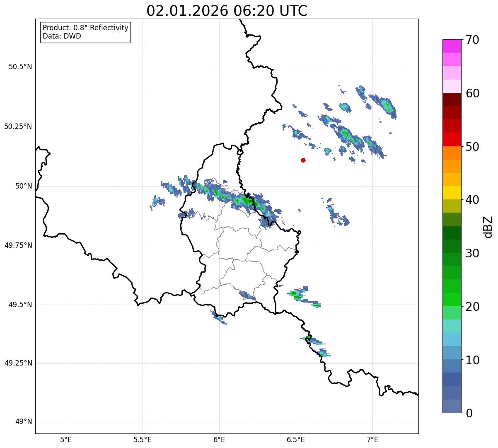
Task: Click the longitude label 7°E
Action: (372, 439)
